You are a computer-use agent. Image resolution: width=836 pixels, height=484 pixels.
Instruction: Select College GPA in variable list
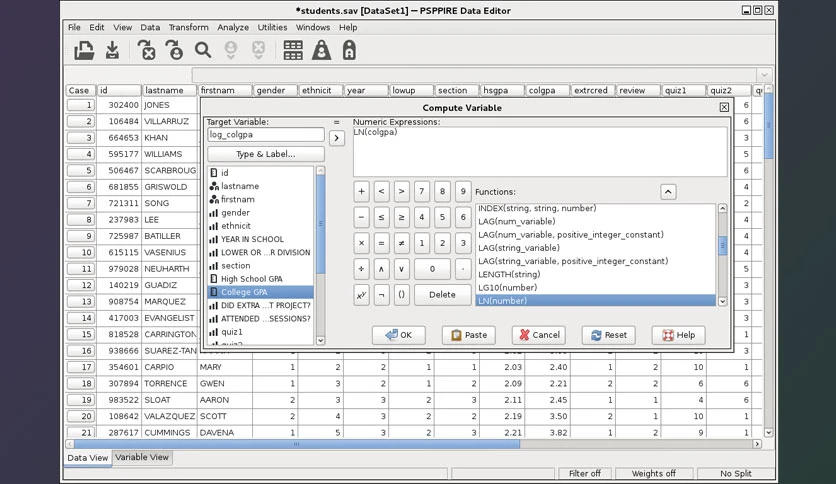tap(261, 292)
